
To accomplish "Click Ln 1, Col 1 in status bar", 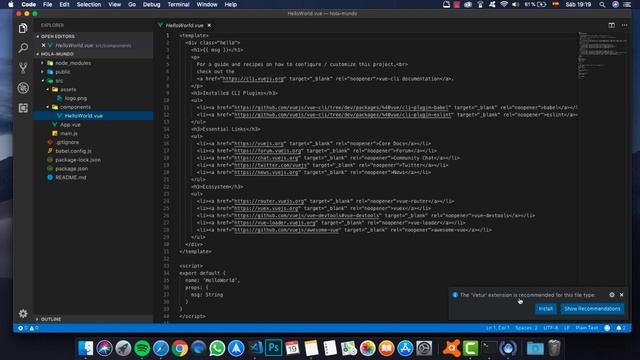I will coord(498,328).
